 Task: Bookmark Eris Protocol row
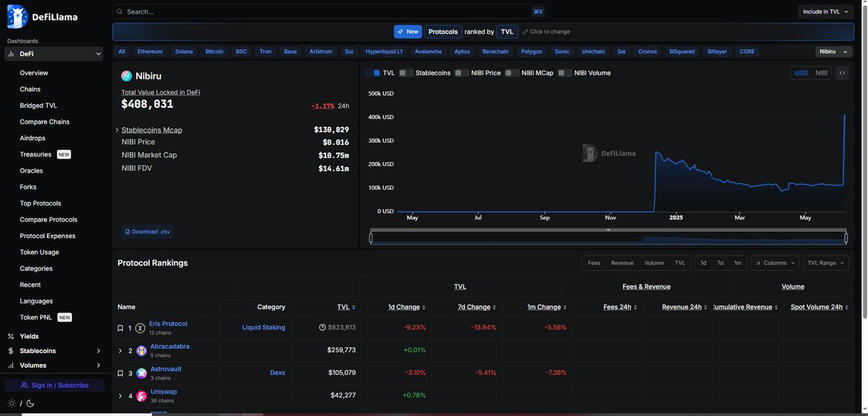point(121,328)
